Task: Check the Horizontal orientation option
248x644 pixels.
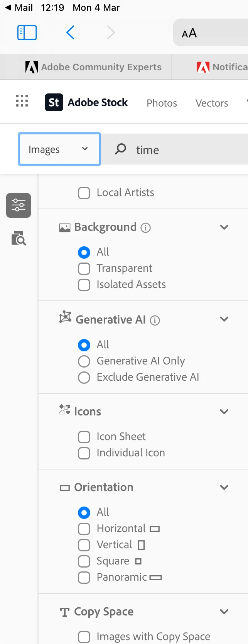Action: 84,529
